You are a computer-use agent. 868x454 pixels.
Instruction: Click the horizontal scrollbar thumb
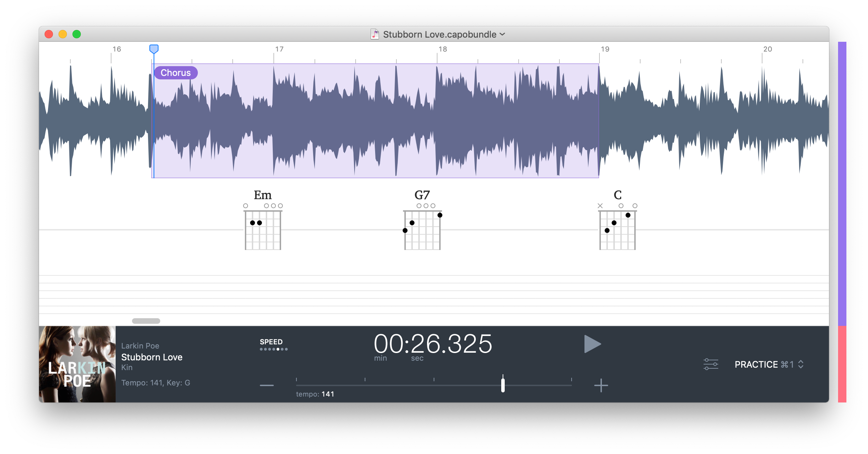(146, 321)
